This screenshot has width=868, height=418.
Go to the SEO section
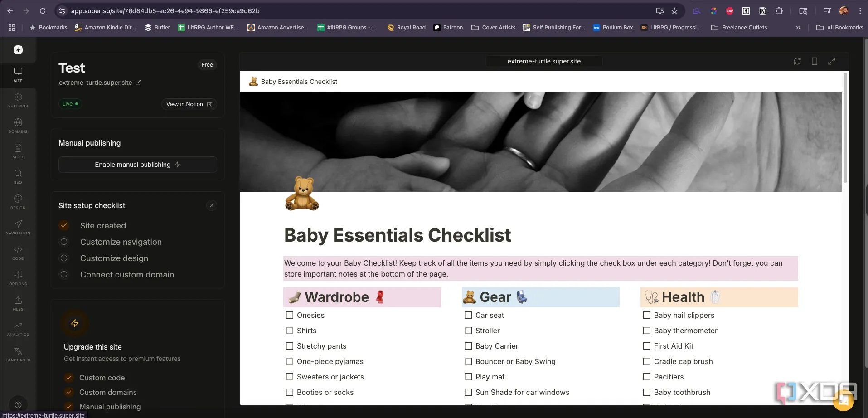[x=18, y=176]
